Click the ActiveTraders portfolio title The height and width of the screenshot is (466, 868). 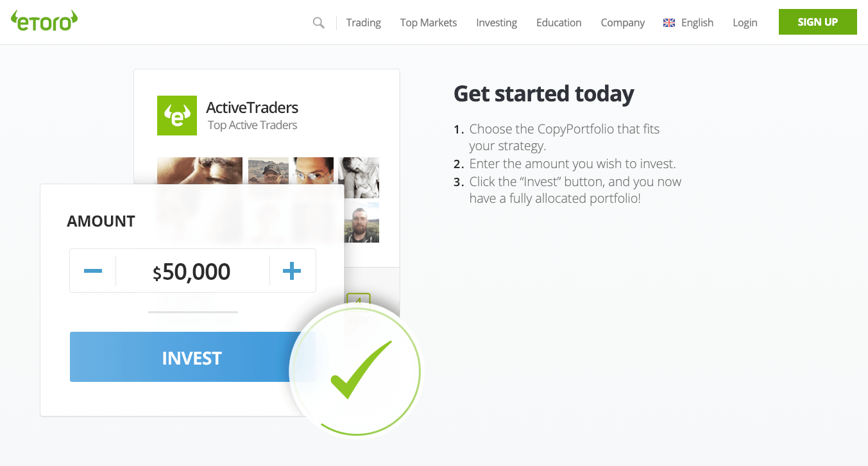tap(252, 107)
